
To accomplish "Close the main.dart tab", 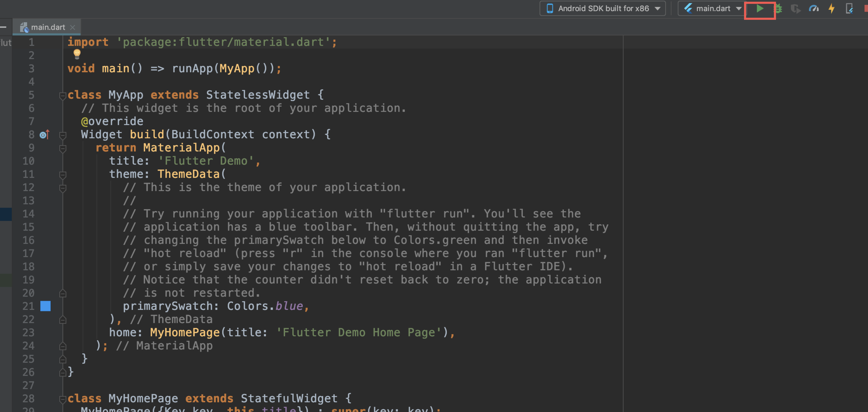I will (x=72, y=27).
